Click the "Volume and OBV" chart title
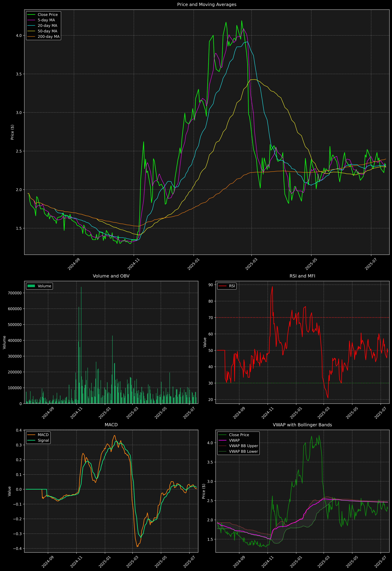The height and width of the screenshot is (571, 392). click(111, 276)
